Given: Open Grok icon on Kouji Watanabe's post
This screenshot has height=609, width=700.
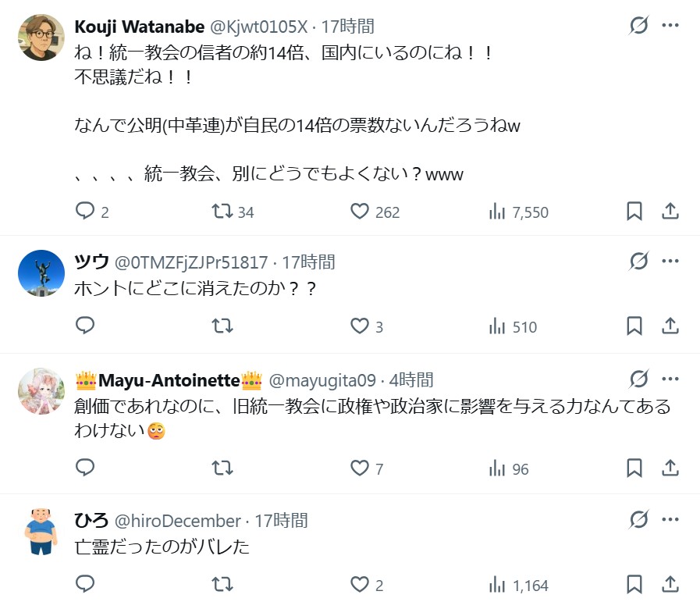Looking at the screenshot, I should coord(638,26).
